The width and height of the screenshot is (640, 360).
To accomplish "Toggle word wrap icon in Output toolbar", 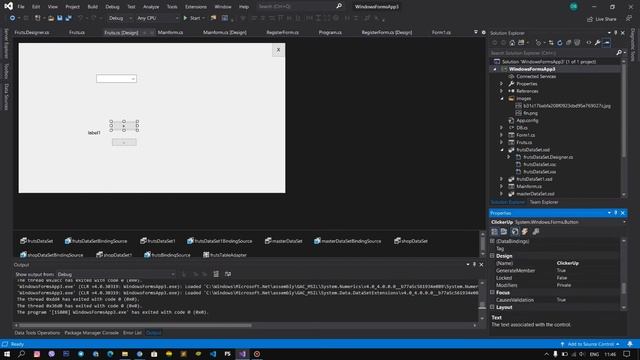I will click(228, 274).
